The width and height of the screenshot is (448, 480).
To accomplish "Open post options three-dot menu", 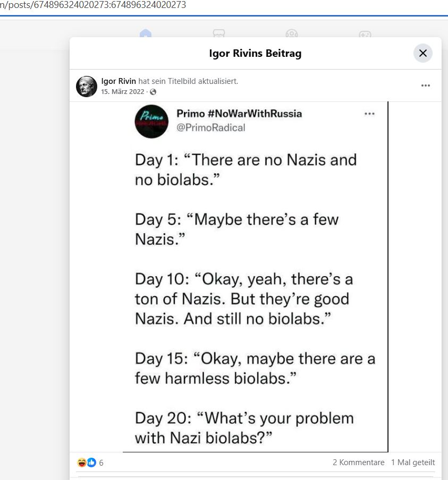I will coord(425,85).
